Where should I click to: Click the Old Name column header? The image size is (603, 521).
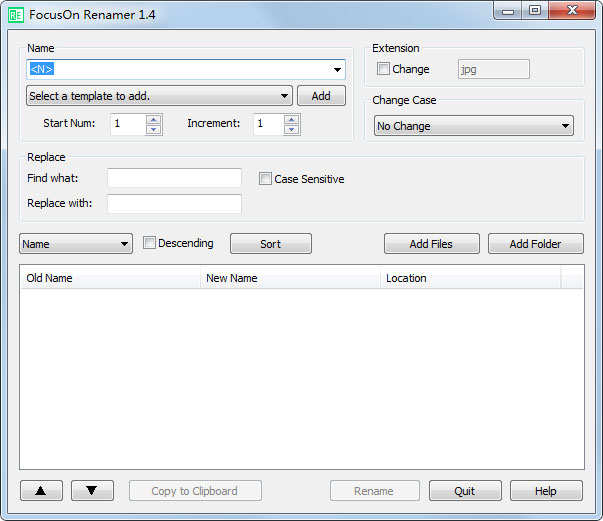[x=110, y=278]
